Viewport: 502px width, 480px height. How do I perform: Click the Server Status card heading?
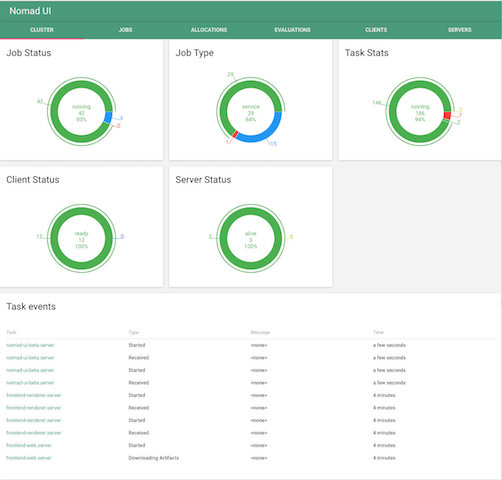coord(203,180)
